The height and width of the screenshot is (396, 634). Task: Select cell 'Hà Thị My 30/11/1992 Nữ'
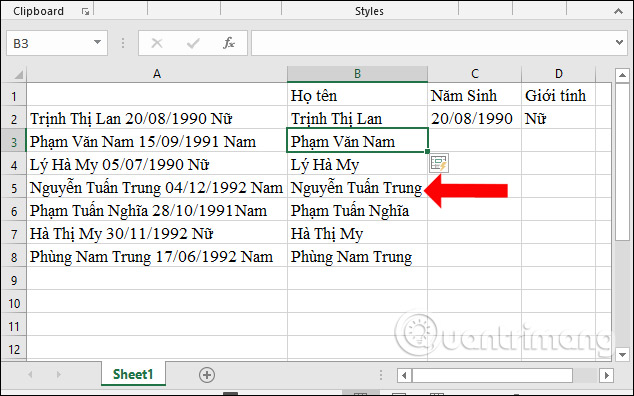coord(157,234)
